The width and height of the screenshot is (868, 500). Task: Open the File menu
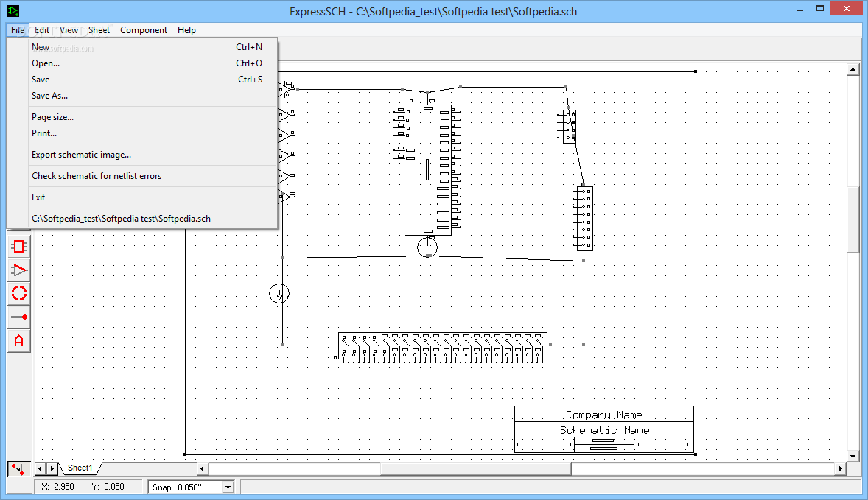pyautogui.click(x=18, y=30)
